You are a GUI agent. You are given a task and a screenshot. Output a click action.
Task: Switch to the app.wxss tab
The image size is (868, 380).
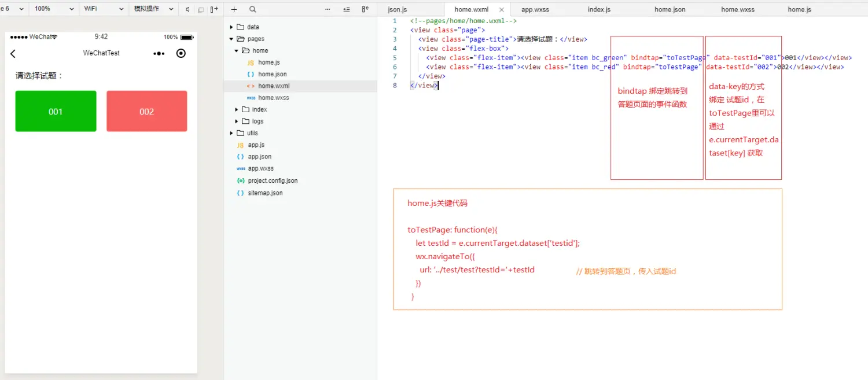click(x=535, y=10)
